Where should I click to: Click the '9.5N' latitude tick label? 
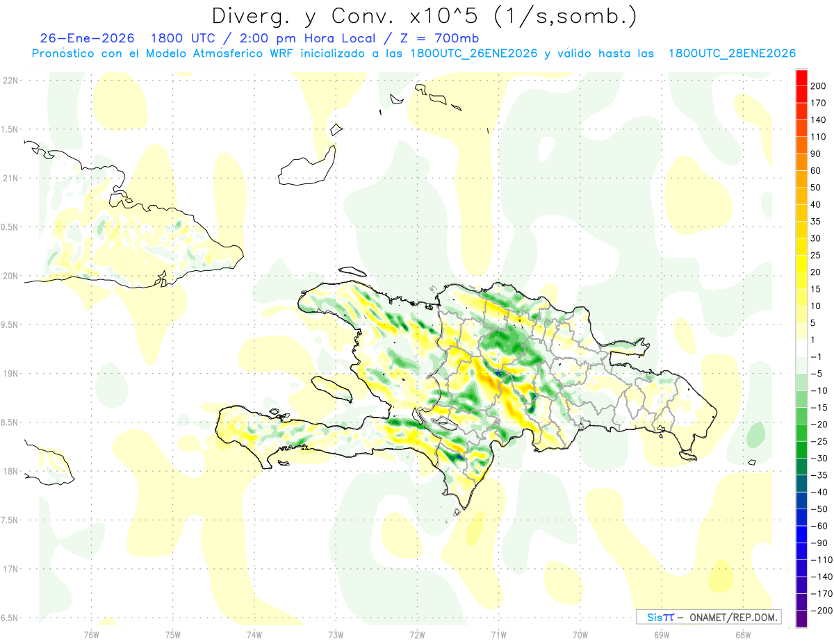10,325
